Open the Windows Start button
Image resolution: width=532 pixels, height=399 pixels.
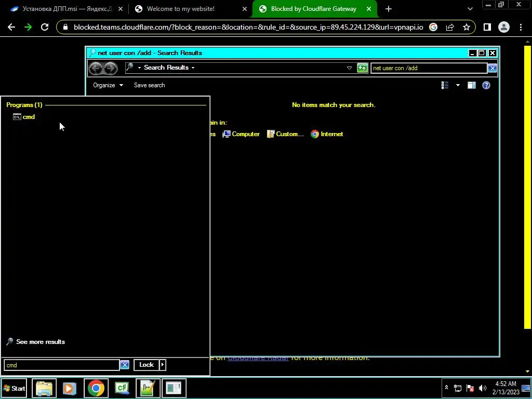pos(14,388)
